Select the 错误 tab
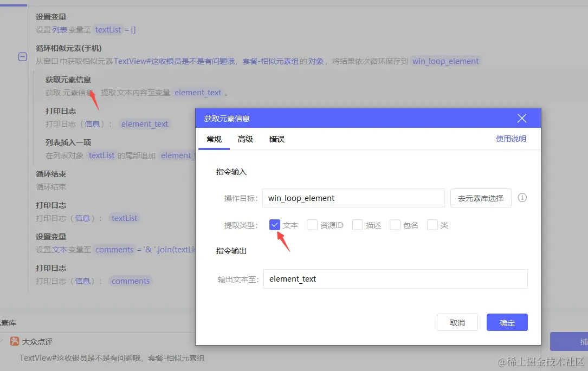The height and width of the screenshot is (371, 588). [277, 139]
